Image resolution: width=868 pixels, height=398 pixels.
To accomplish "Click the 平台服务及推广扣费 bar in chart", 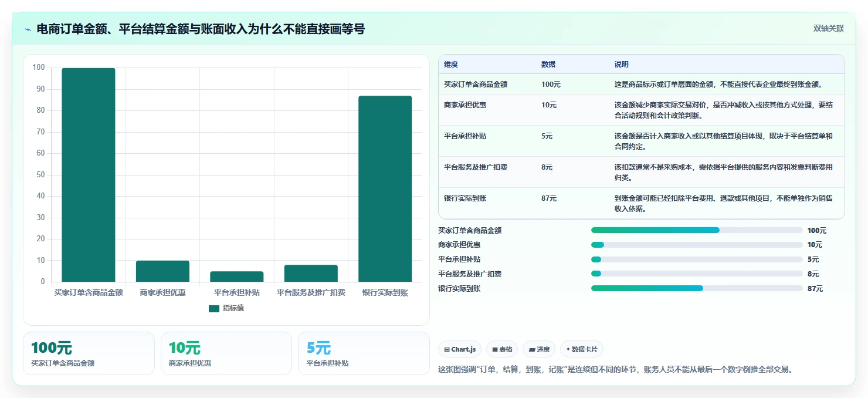I will coord(311,274).
